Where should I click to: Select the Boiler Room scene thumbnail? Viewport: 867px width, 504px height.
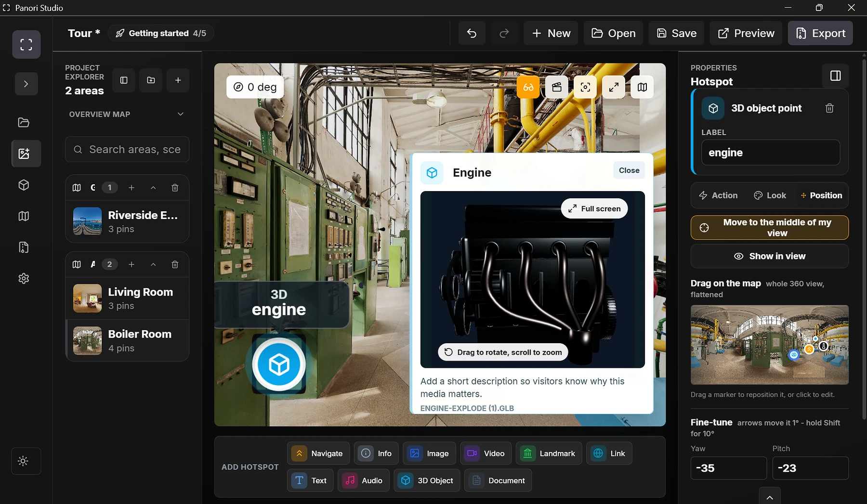pos(87,341)
